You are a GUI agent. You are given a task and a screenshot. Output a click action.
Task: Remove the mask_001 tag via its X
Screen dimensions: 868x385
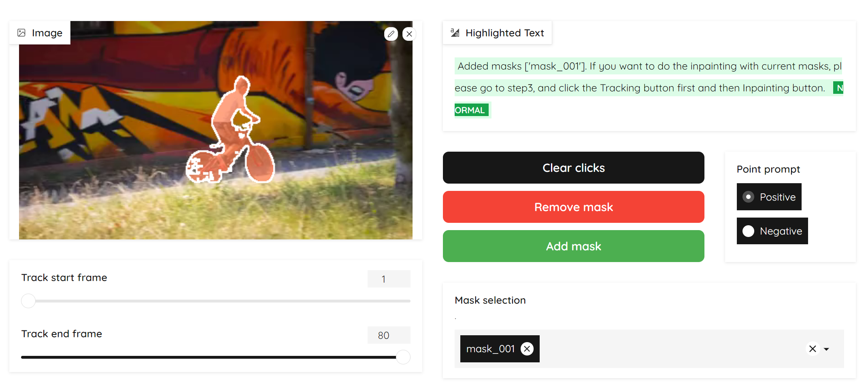(x=527, y=349)
